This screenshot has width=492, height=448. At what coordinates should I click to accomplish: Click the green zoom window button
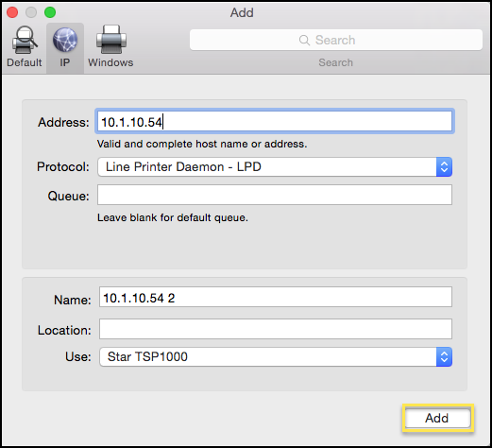pyautogui.click(x=50, y=12)
